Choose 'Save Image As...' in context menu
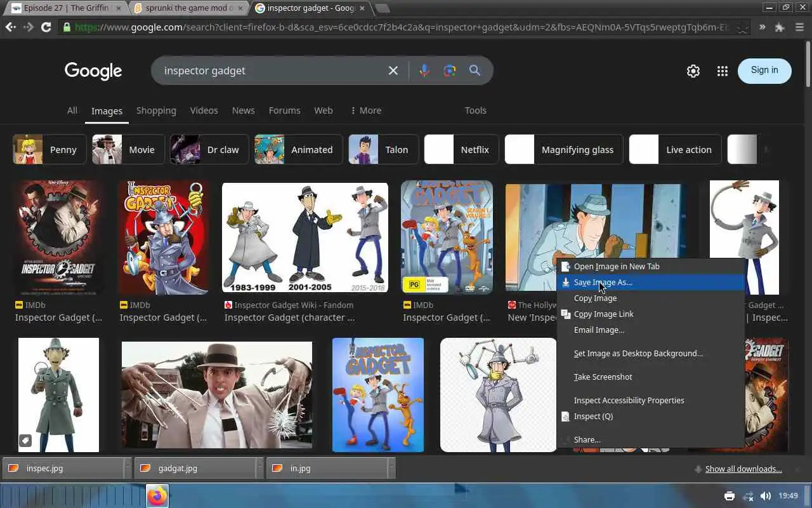Image resolution: width=812 pixels, height=508 pixels. point(651,283)
